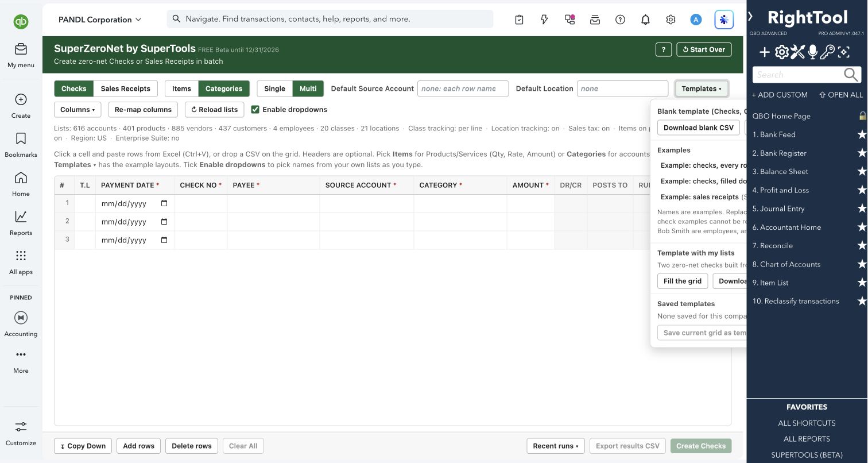Click Download blank CSV button
The width and height of the screenshot is (868, 463).
click(x=699, y=128)
